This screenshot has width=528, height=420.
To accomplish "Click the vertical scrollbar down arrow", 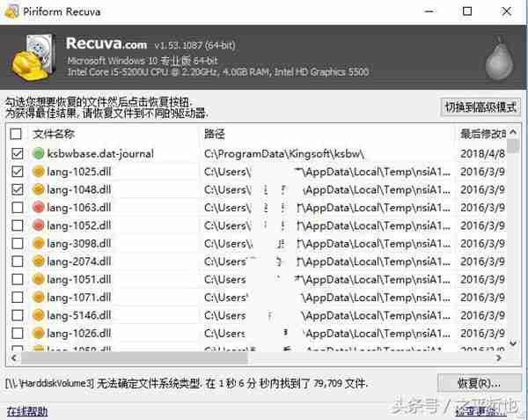I will click(513, 343).
